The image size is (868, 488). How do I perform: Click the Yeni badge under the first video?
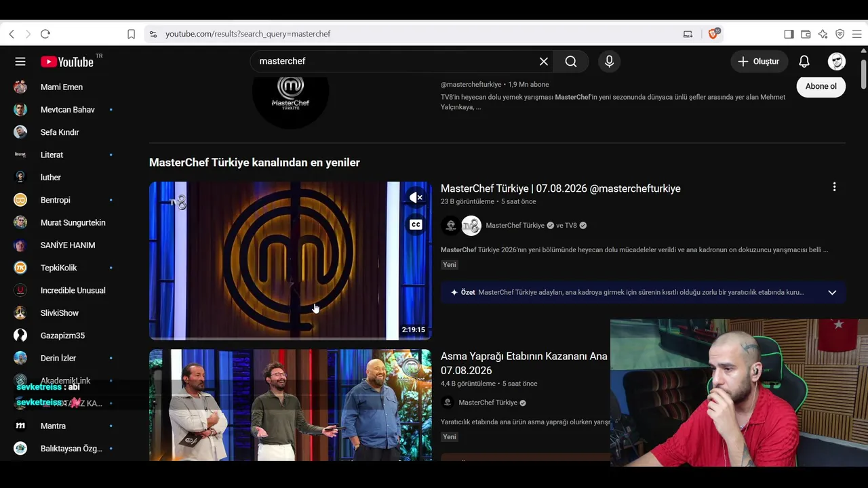[450, 265]
